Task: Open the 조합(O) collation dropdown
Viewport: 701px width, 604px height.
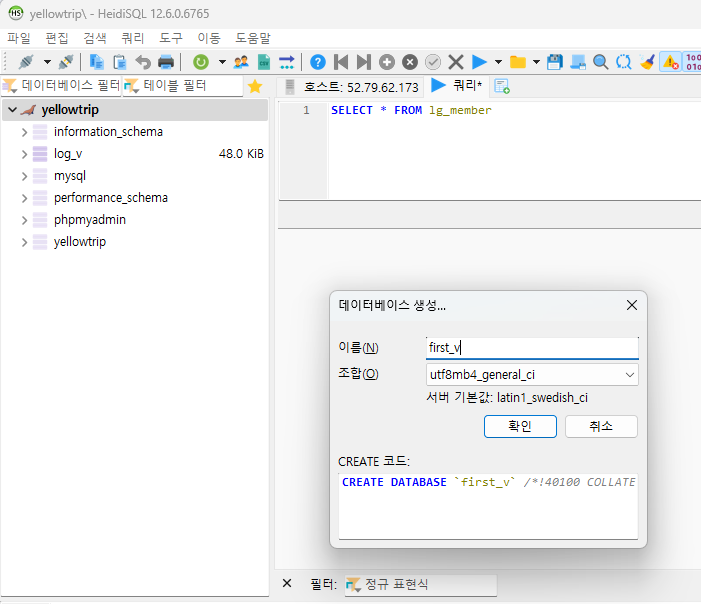Action: point(532,375)
